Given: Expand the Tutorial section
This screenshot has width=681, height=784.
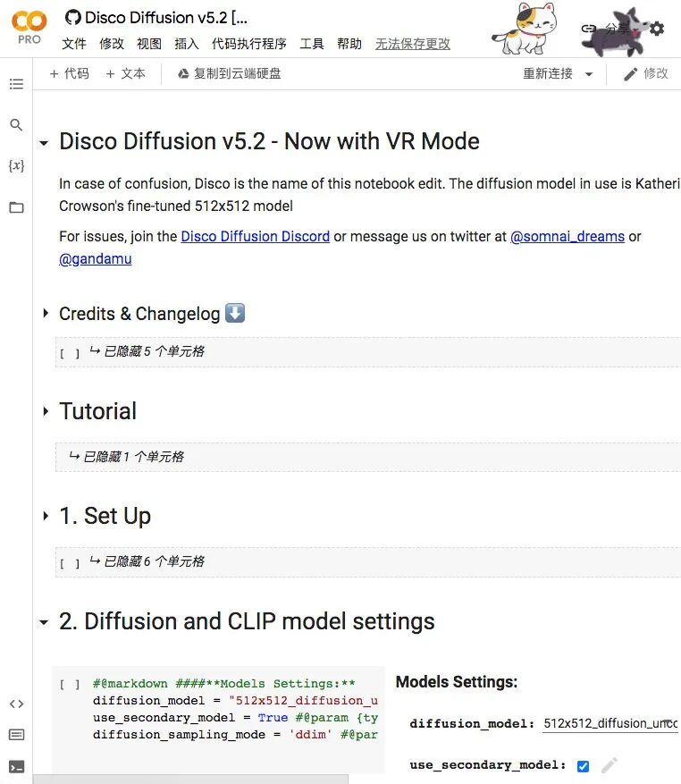Looking at the screenshot, I should click(x=46, y=411).
